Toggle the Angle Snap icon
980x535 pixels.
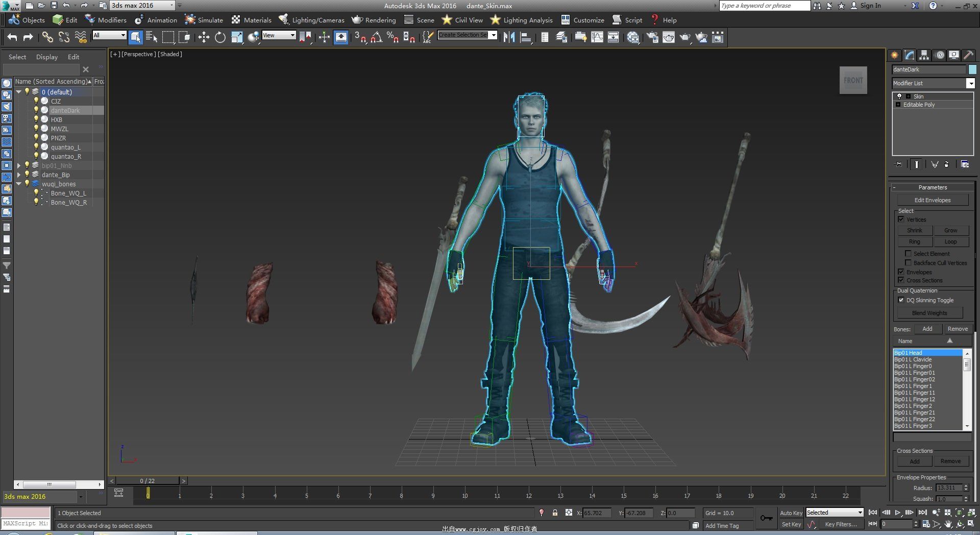(x=377, y=37)
